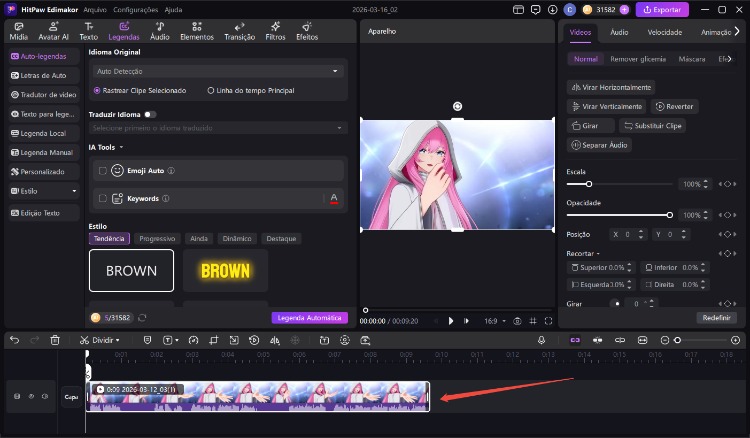The image size is (750, 438).
Task: Take a snapshot with the camera icon
Action: click(x=517, y=321)
